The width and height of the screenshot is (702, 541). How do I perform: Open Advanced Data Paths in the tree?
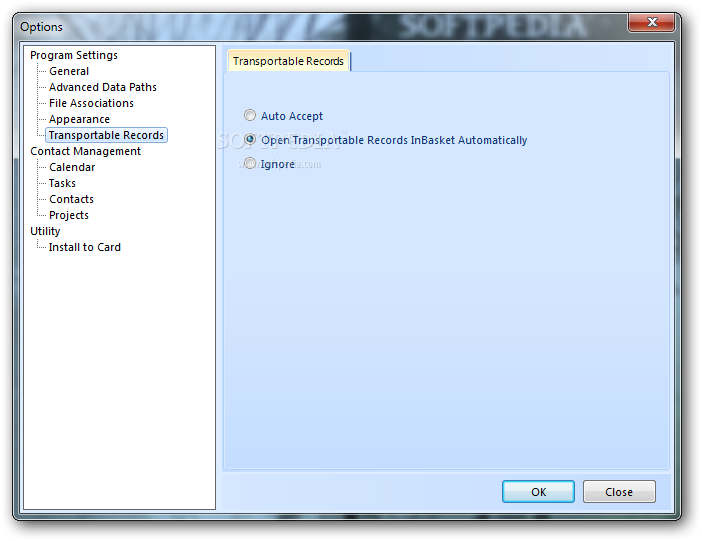coord(103,87)
